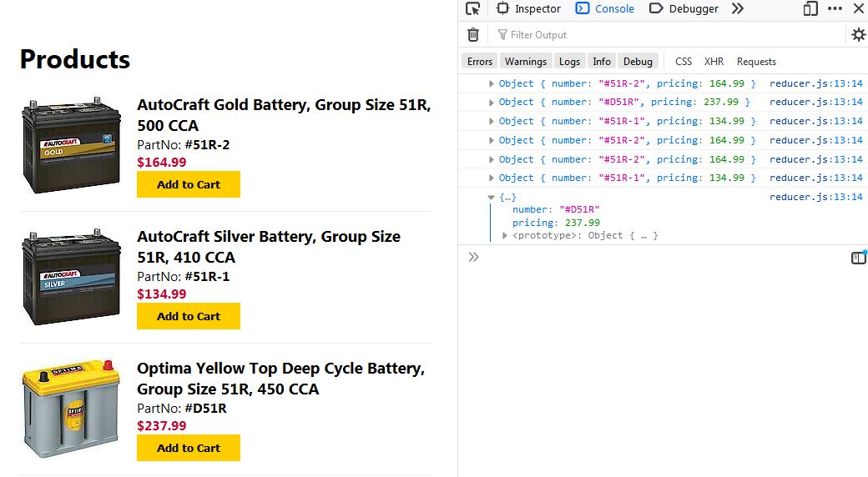
Task: Click part number #51R-1 on the page
Action: [207, 277]
